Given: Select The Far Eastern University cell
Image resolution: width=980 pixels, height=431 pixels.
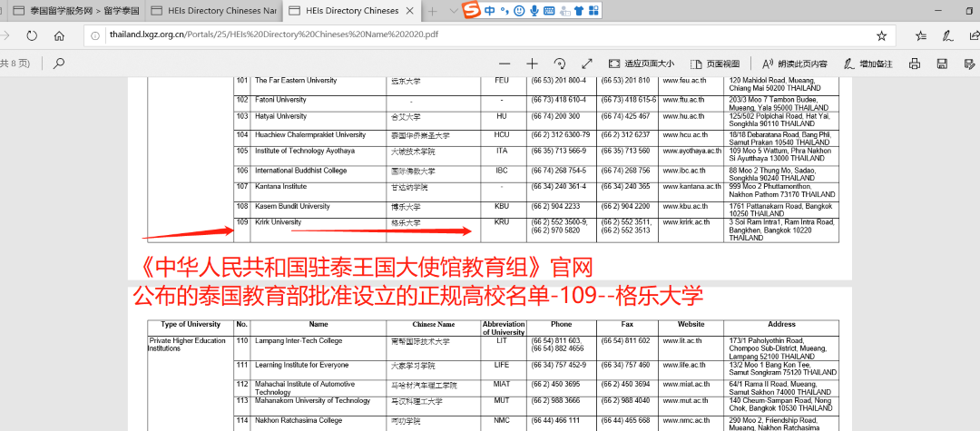Looking at the screenshot, I should (296, 81).
